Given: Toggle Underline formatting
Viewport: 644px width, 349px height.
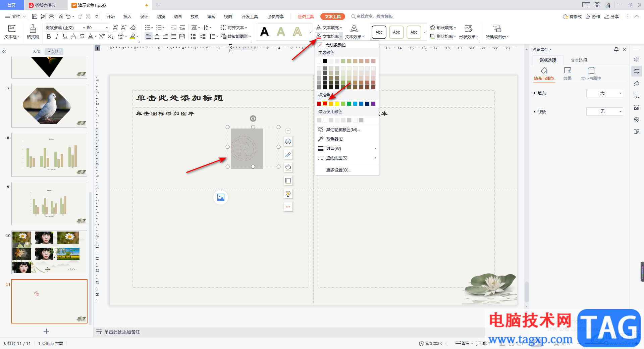Looking at the screenshot, I should pos(65,36).
